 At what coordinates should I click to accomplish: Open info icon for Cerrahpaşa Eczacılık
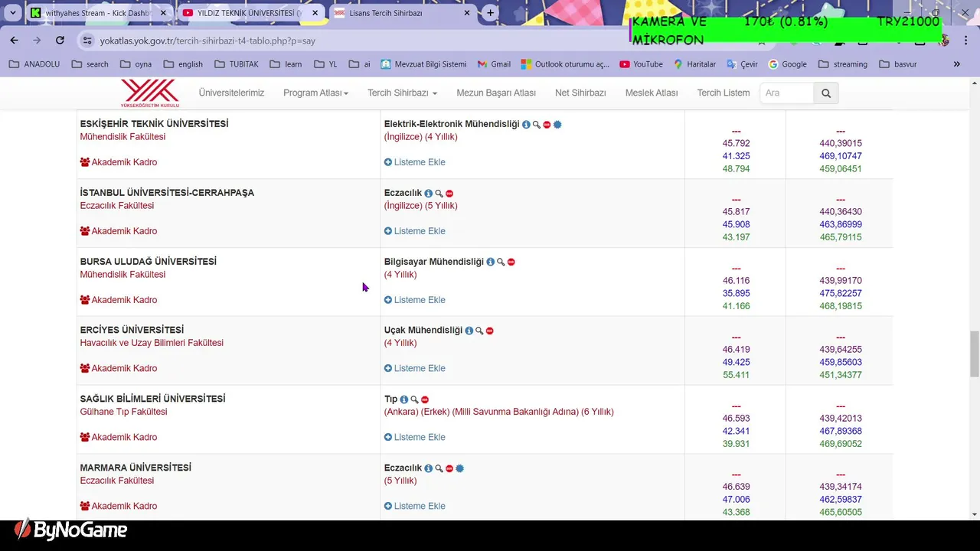point(428,193)
